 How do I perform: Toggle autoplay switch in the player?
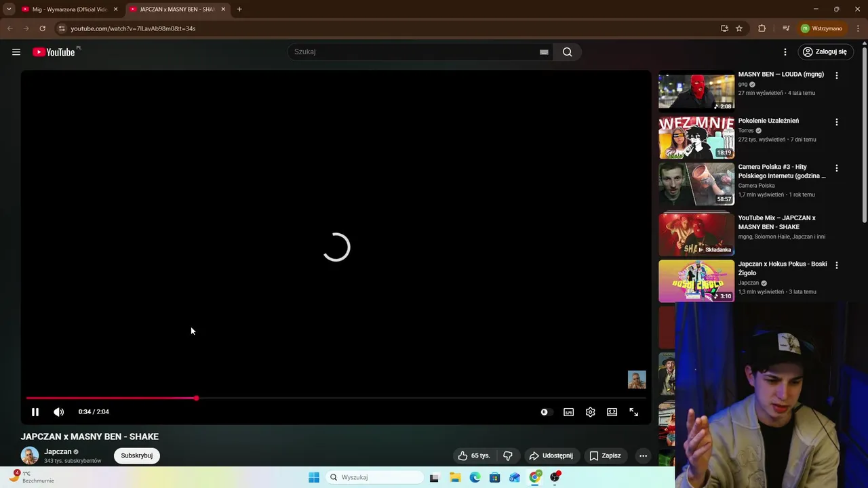545,412
